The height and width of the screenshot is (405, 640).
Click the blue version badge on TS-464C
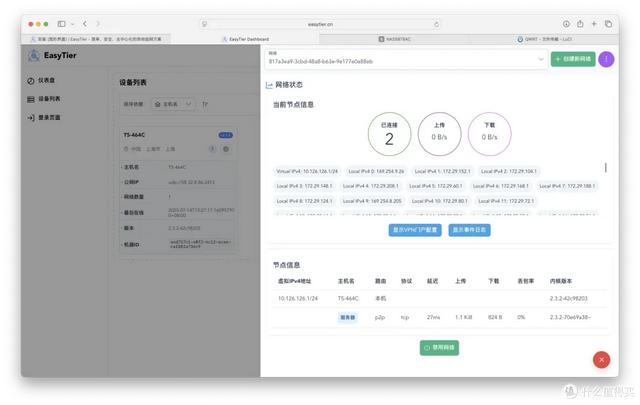(x=226, y=135)
